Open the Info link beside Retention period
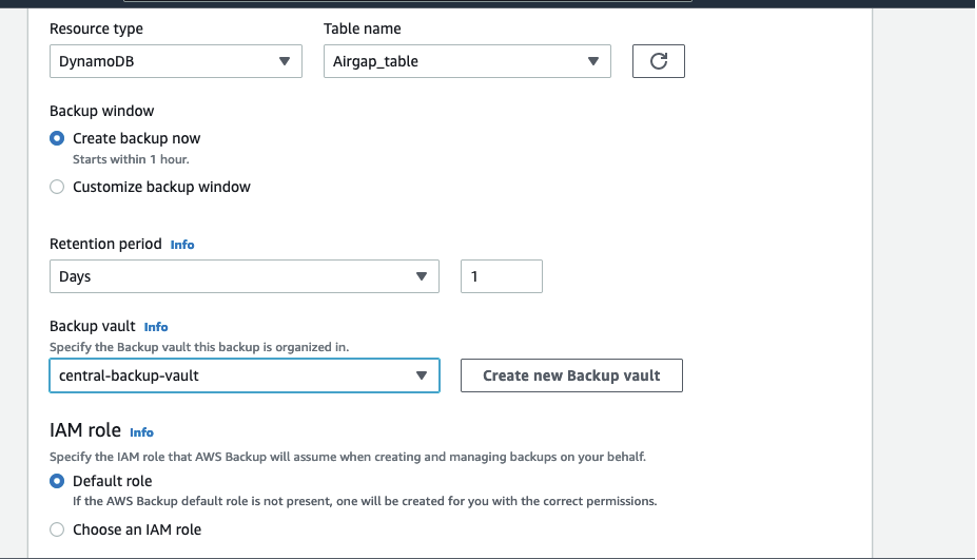This screenshot has height=560, width=977. pos(183,245)
